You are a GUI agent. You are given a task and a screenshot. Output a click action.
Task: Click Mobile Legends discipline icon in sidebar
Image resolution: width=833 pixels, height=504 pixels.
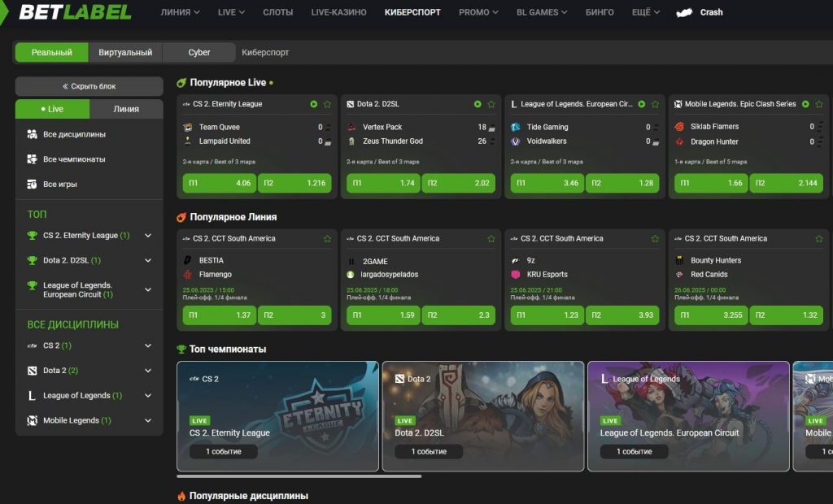32,420
